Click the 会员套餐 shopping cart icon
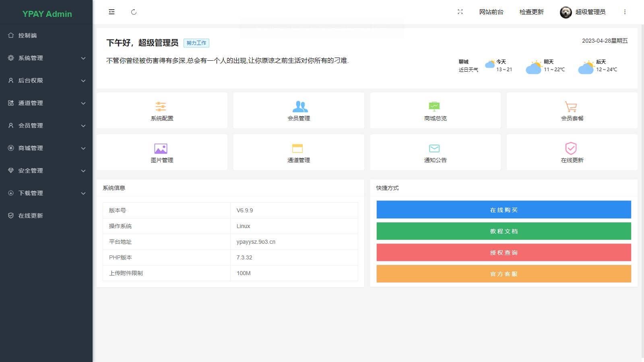This screenshot has width=644, height=362. (571, 106)
